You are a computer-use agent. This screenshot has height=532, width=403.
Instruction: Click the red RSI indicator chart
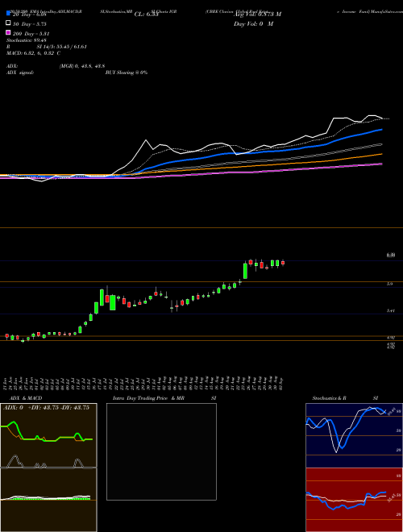(354, 500)
